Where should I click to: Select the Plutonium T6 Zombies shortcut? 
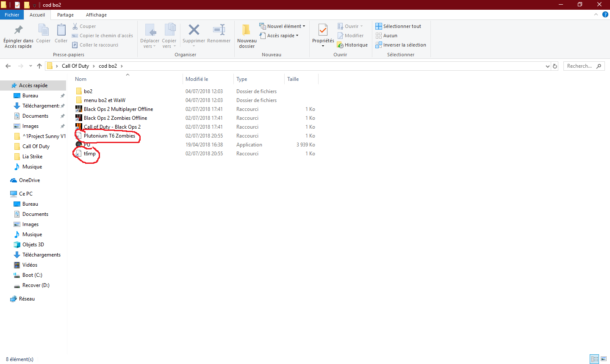110,136
